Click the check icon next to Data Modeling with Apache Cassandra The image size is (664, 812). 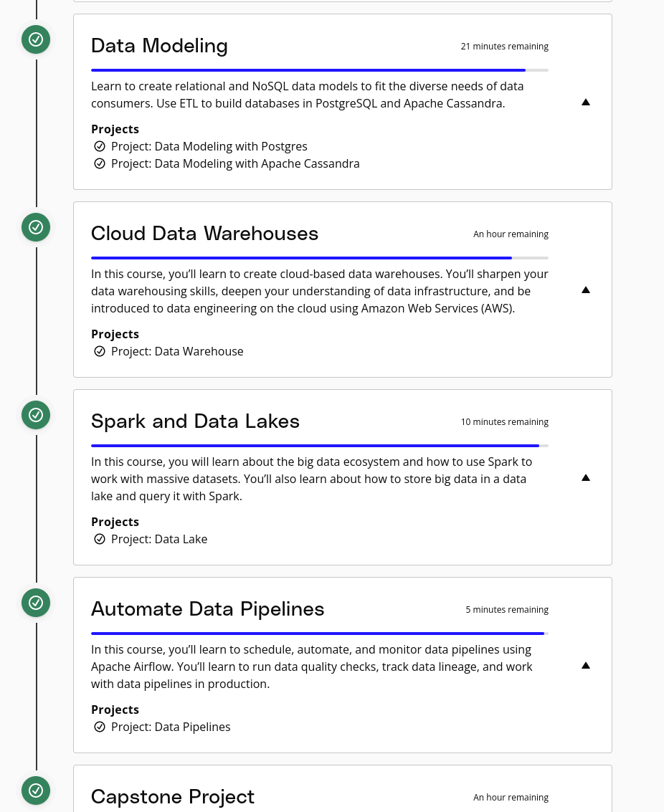pyautogui.click(x=100, y=163)
